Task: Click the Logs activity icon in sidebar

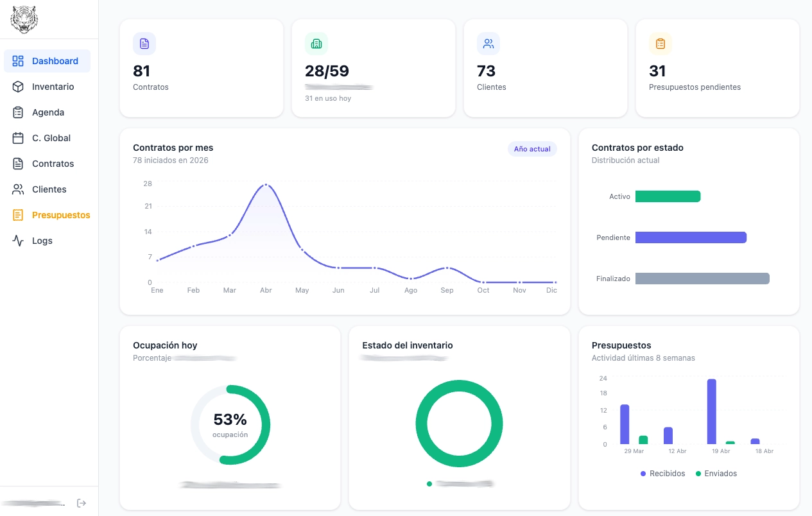Action: point(18,241)
